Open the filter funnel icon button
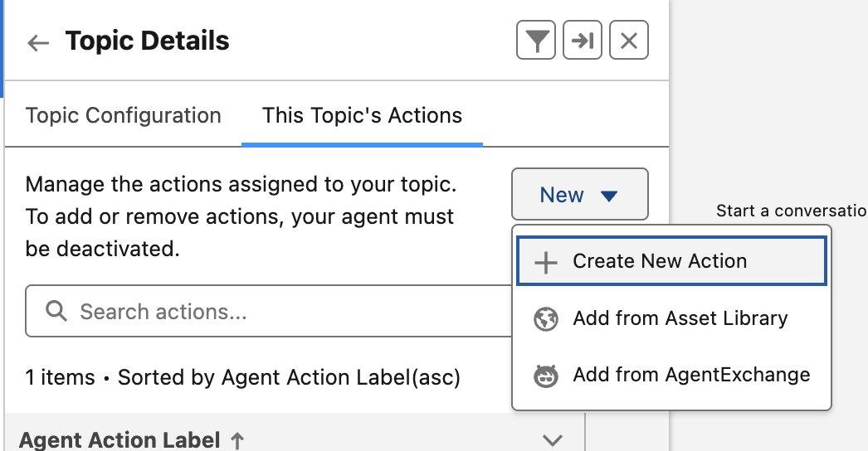868x451 pixels. point(536,40)
